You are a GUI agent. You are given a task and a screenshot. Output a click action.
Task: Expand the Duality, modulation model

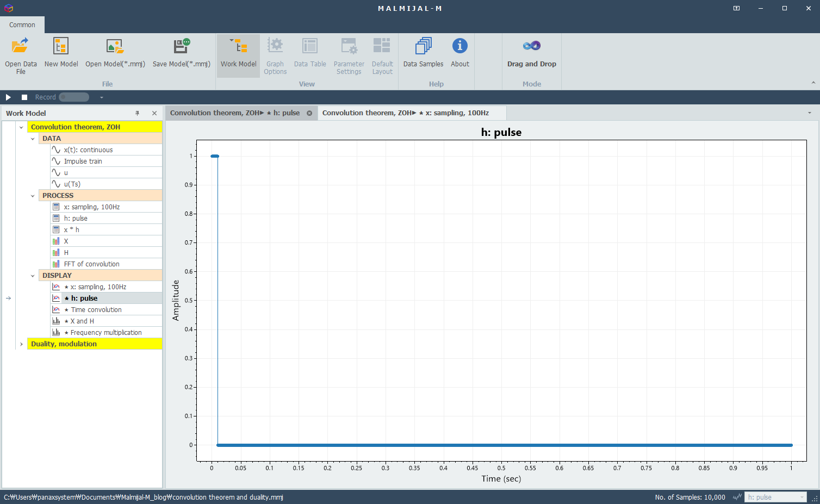[21, 344]
